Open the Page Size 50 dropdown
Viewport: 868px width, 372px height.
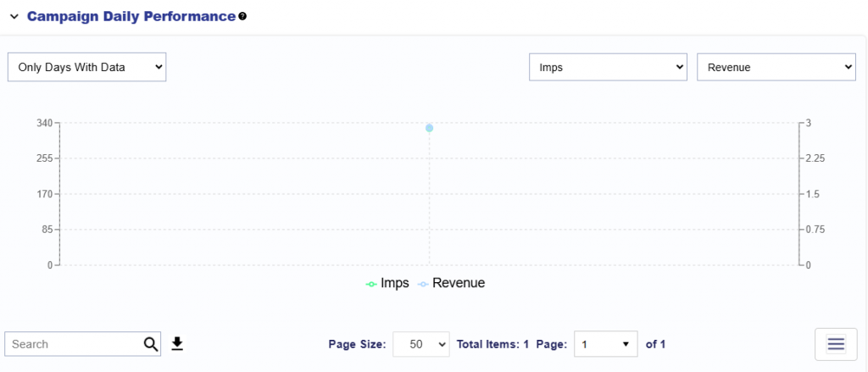point(421,344)
